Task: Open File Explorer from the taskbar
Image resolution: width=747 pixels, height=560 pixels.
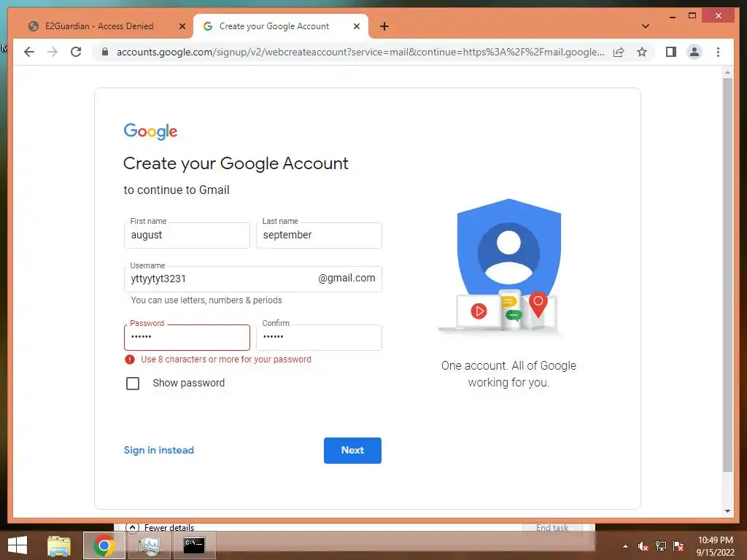Action: click(59, 545)
